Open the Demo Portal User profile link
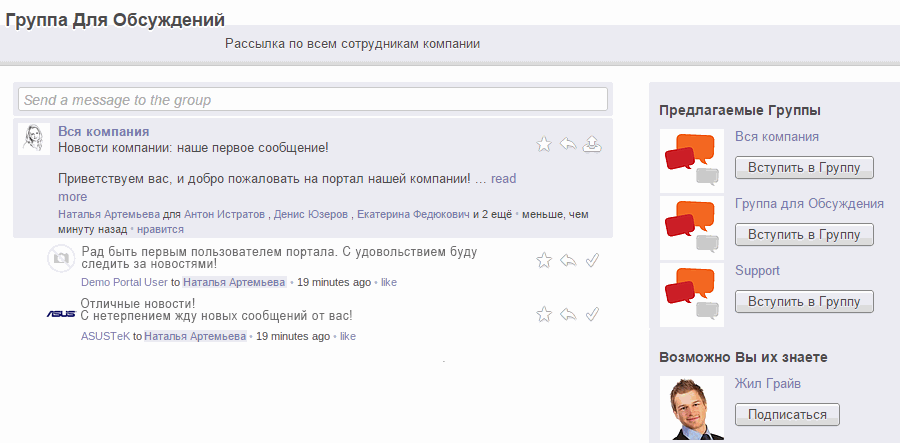 (x=125, y=282)
